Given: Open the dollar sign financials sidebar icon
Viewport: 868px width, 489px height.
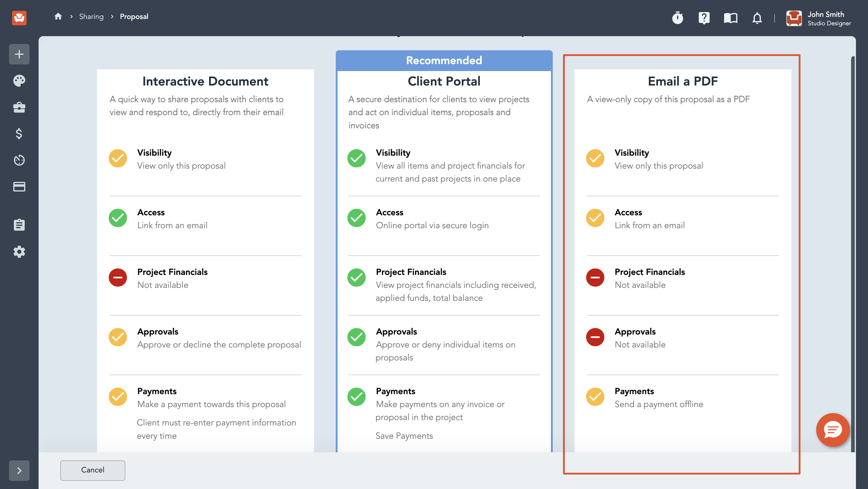Looking at the screenshot, I should click(x=19, y=134).
